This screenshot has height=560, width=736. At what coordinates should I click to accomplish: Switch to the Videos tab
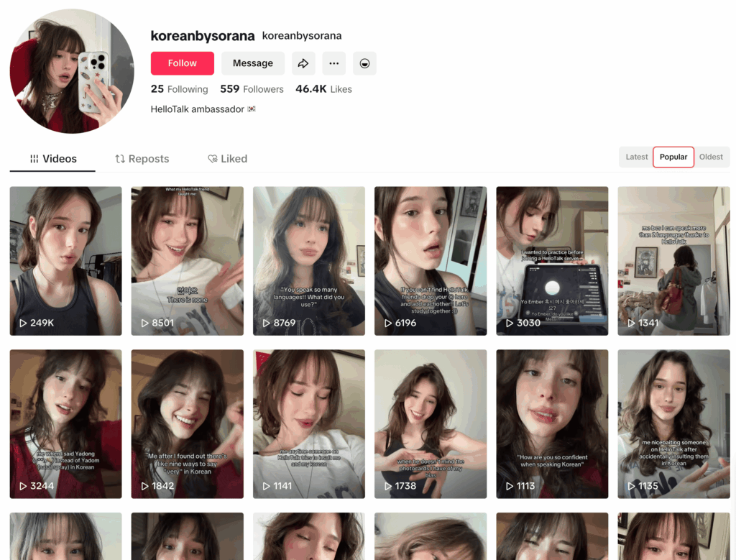(53, 159)
